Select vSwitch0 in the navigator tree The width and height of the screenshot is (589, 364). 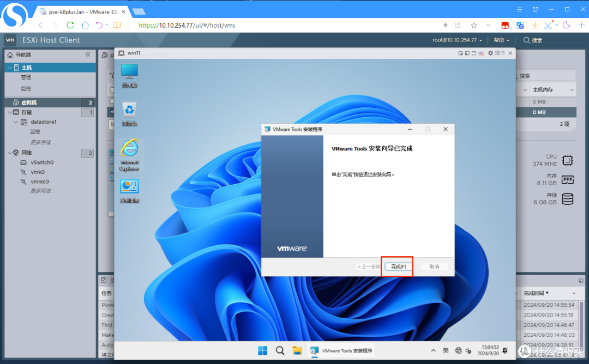pos(42,162)
